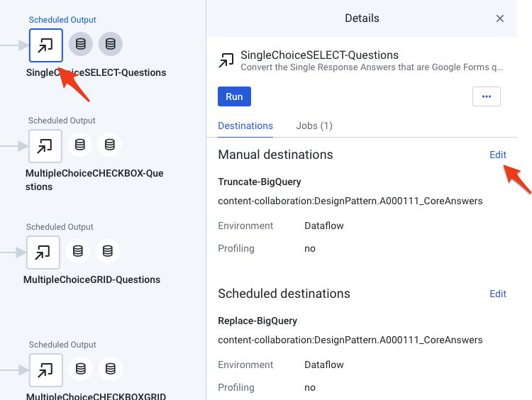The width and height of the screenshot is (532, 400).
Task: Open the three-dot more options menu
Action: (x=486, y=96)
